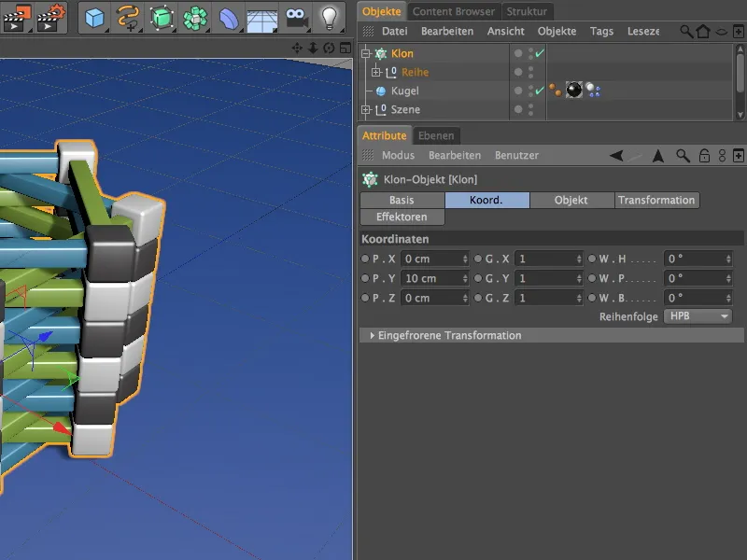The height and width of the screenshot is (560, 747).
Task: Select the Koord. tab button
Action: click(486, 200)
